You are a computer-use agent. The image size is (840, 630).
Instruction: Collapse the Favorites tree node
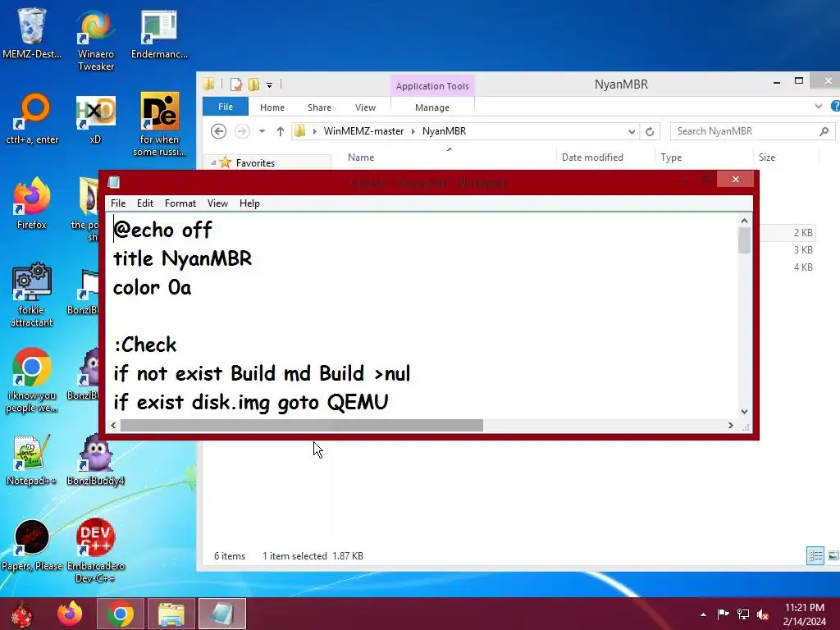tap(213, 163)
